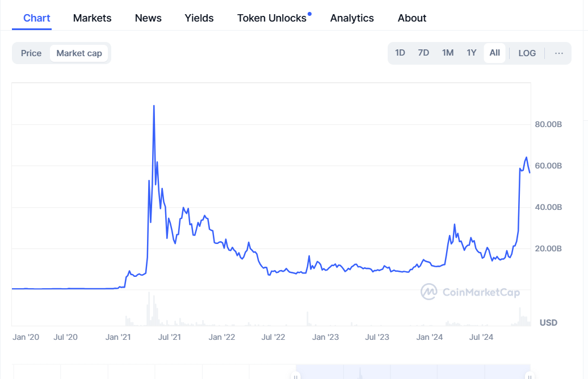The image size is (588, 379).
Task: Open the Yields tab
Action: coord(199,18)
